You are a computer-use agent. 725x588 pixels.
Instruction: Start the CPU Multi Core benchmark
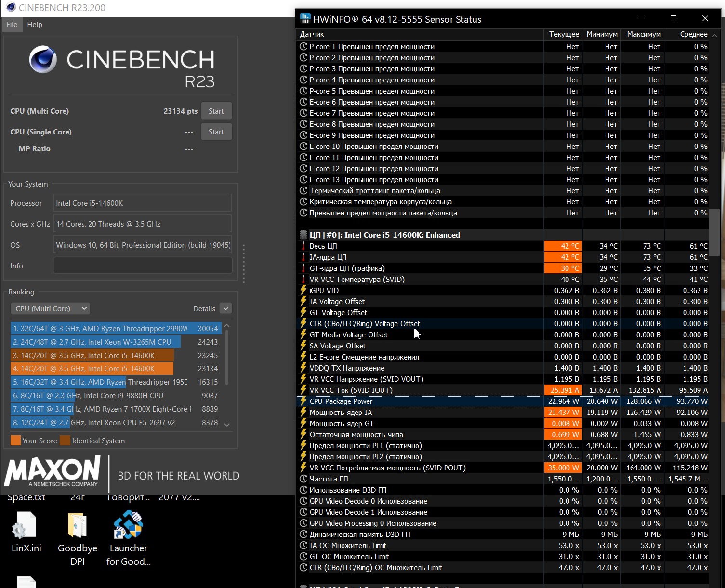pos(216,111)
